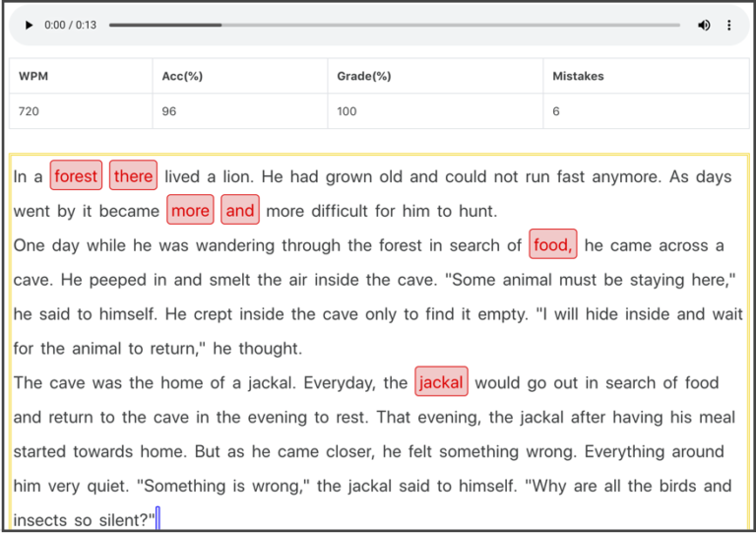Viewport: 756px width, 533px height.
Task: Mute the audio player volume
Action: [704, 25]
